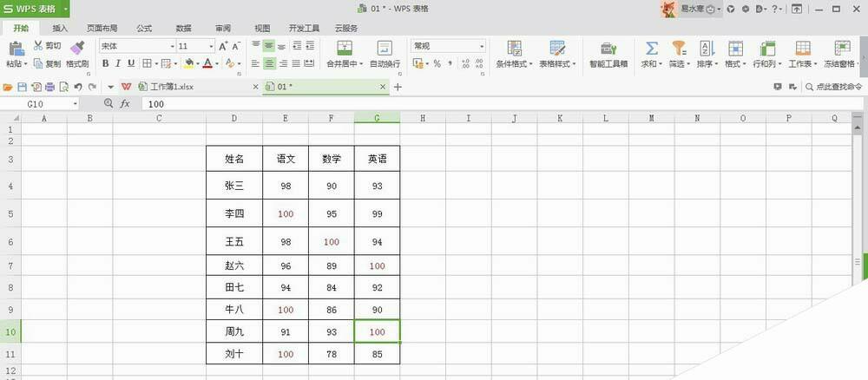Increase font size with A+ icon
Viewport: 868px width, 380px height.
223,47
